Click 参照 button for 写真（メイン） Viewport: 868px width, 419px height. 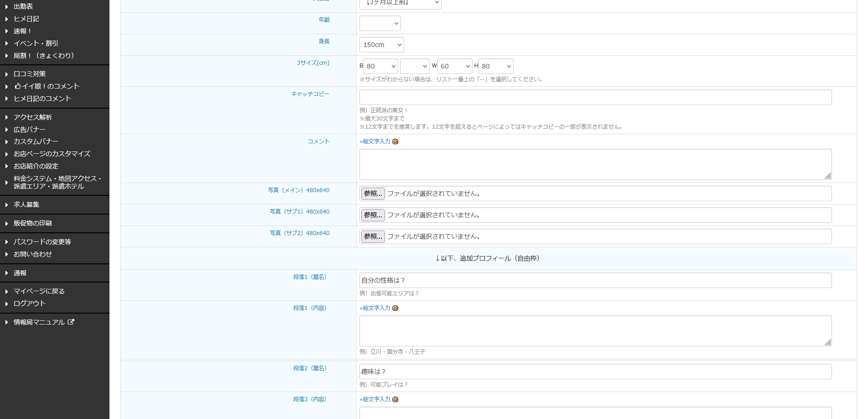[x=373, y=194]
